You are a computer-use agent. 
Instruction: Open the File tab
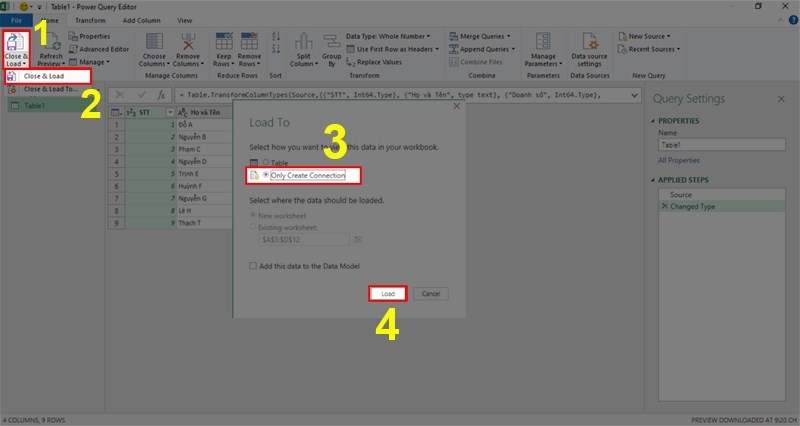[x=16, y=20]
